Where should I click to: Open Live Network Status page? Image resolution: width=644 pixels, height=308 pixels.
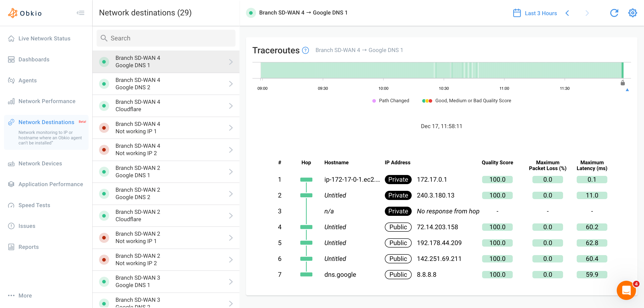click(x=44, y=38)
